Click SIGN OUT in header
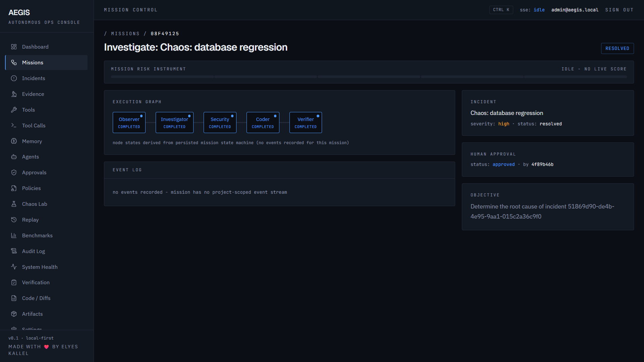Screen dimensions: 644x362 click(619, 10)
